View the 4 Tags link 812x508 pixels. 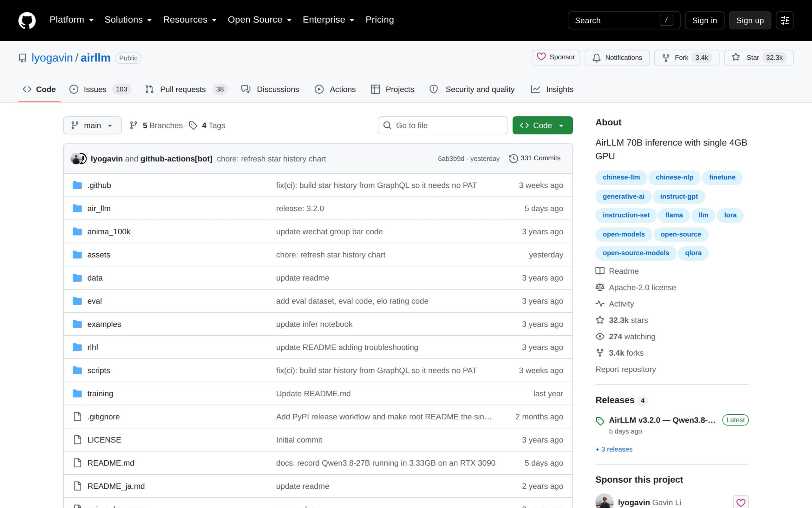[x=207, y=125]
